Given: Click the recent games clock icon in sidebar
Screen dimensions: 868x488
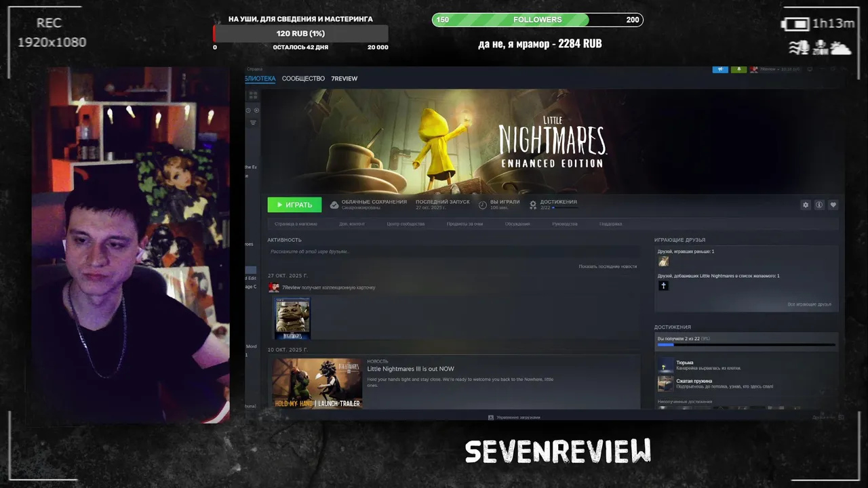Looking at the screenshot, I should point(248,110).
